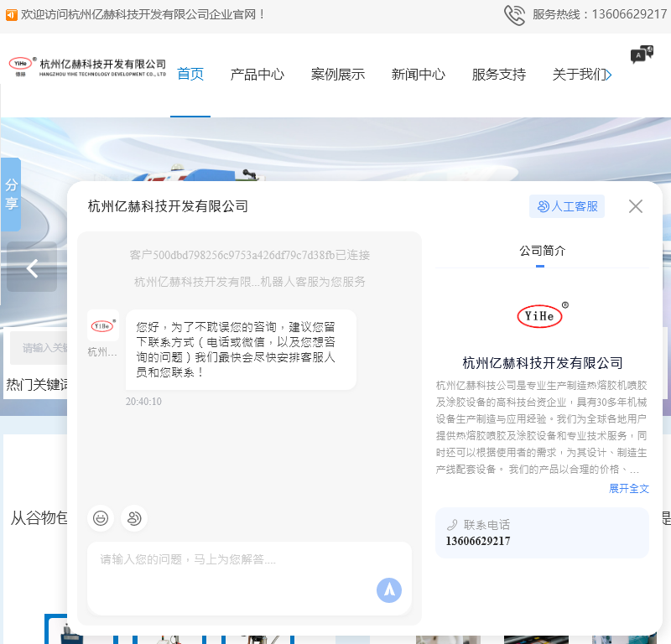Click the robot greeting message bubble
The image size is (671, 644).
pyautogui.click(x=241, y=350)
